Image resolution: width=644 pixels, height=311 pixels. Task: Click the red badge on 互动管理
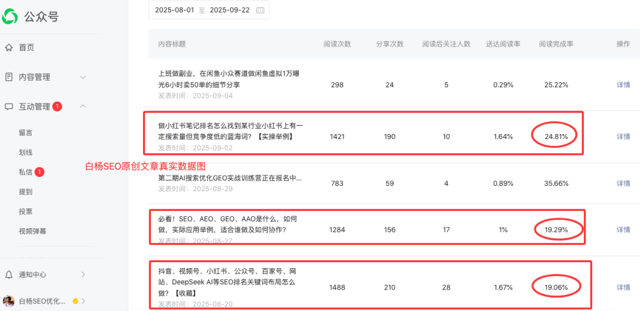57,107
